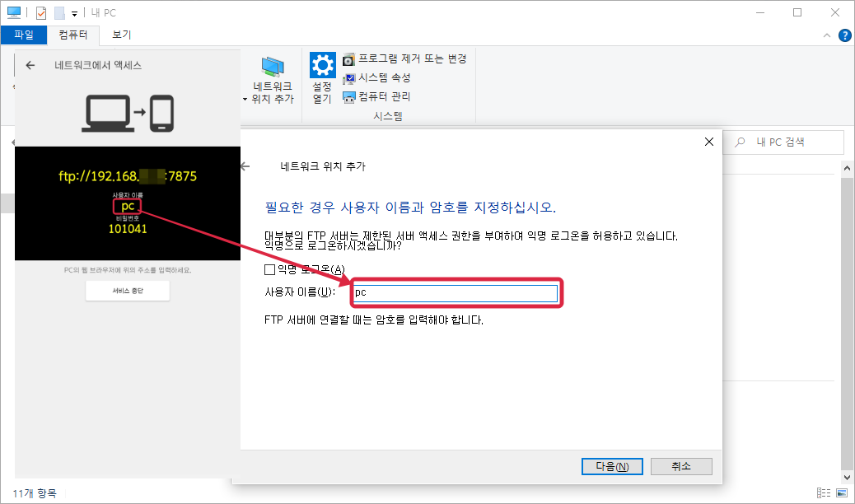The image size is (855, 504).
Task: Click the password 101041 text
Action: [x=128, y=229]
